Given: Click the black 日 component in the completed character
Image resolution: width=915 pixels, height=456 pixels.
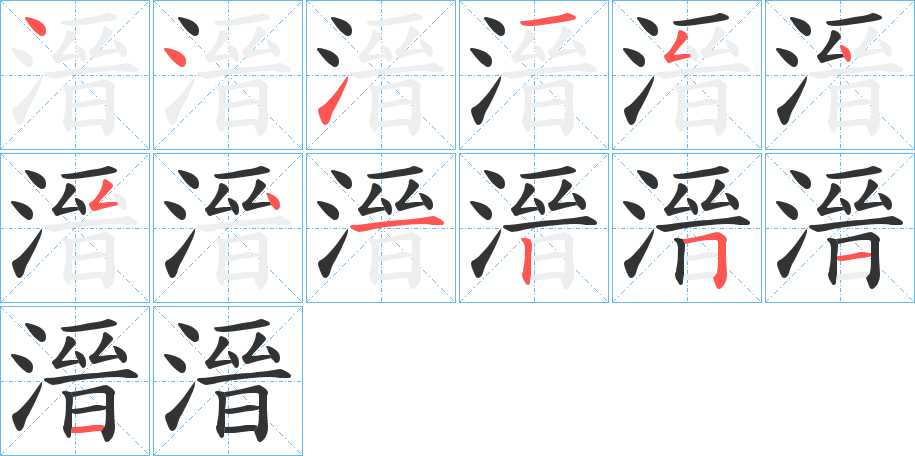Looking at the screenshot, I should [243, 412].
